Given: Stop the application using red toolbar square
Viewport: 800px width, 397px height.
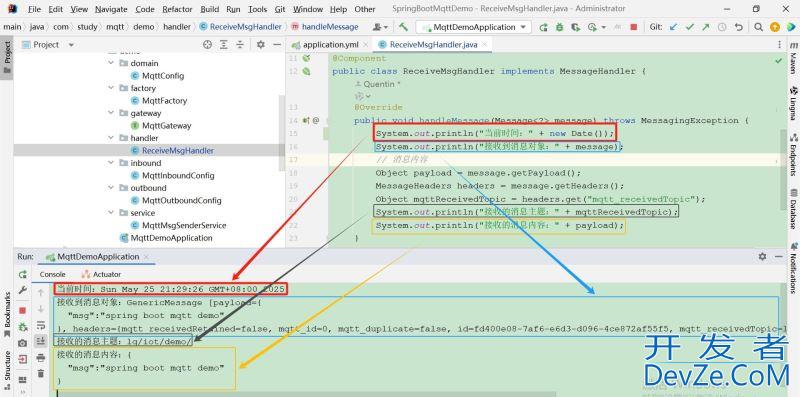Looking at the screenshot, I should [x=633, y=27].
